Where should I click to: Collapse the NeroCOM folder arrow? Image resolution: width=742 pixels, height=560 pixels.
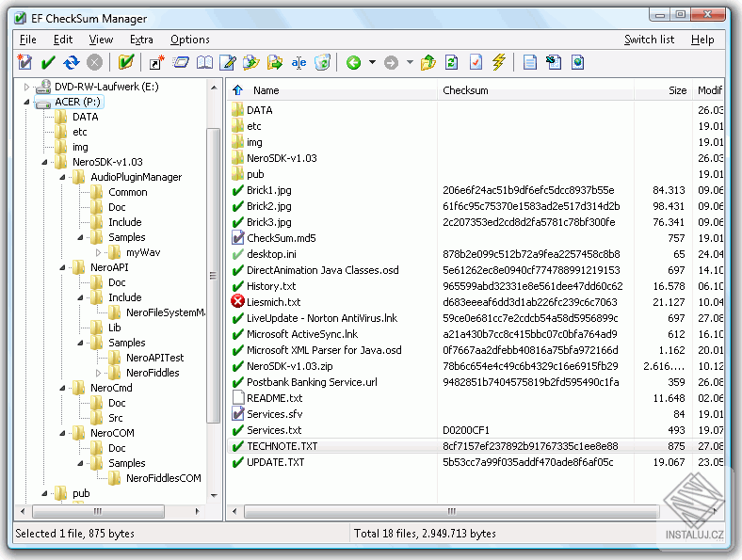tap(62, 433)
